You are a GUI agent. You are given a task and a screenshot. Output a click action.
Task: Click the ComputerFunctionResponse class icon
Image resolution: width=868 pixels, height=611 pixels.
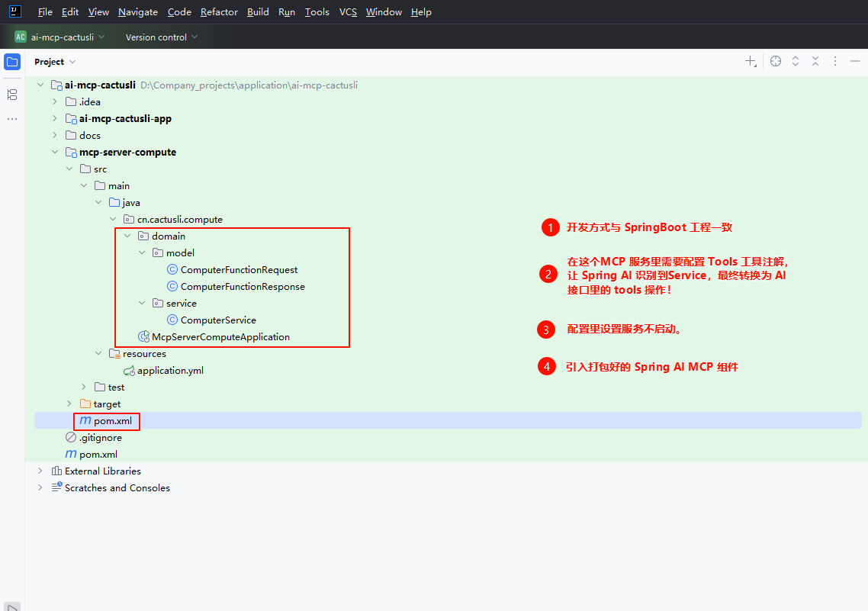172,286
